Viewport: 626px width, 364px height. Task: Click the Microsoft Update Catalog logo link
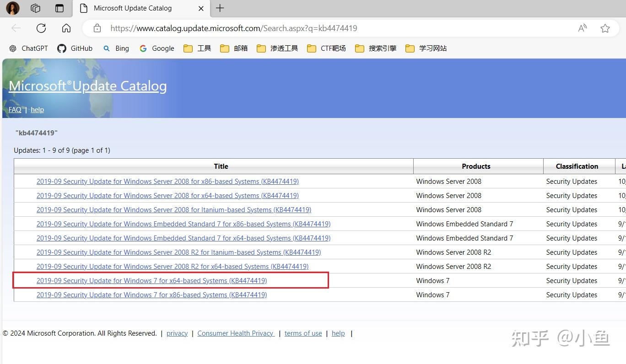click(87, 86)
